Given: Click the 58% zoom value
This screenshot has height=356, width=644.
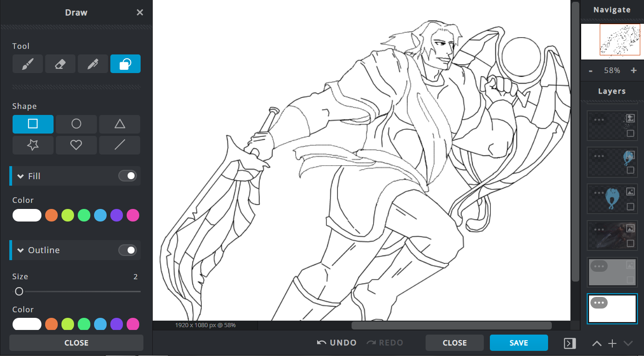Looking at the screenshot, I should pyautogui.click(x=612, y=71).
